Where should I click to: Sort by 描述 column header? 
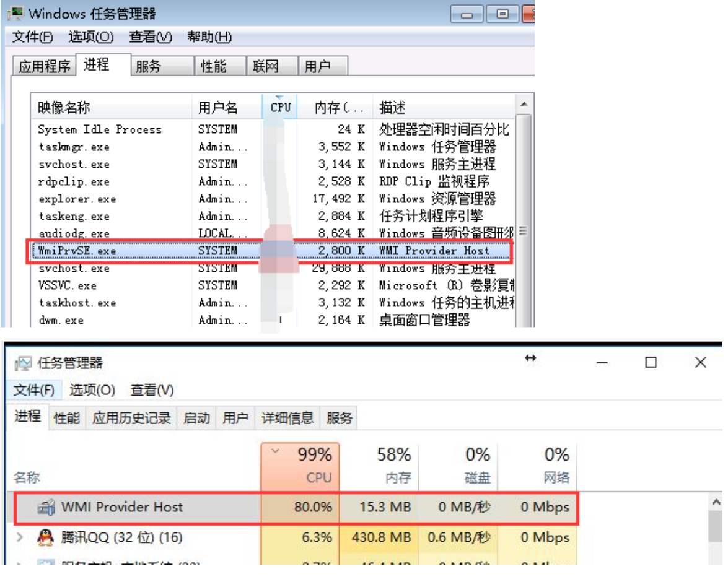tap(444, 107)
